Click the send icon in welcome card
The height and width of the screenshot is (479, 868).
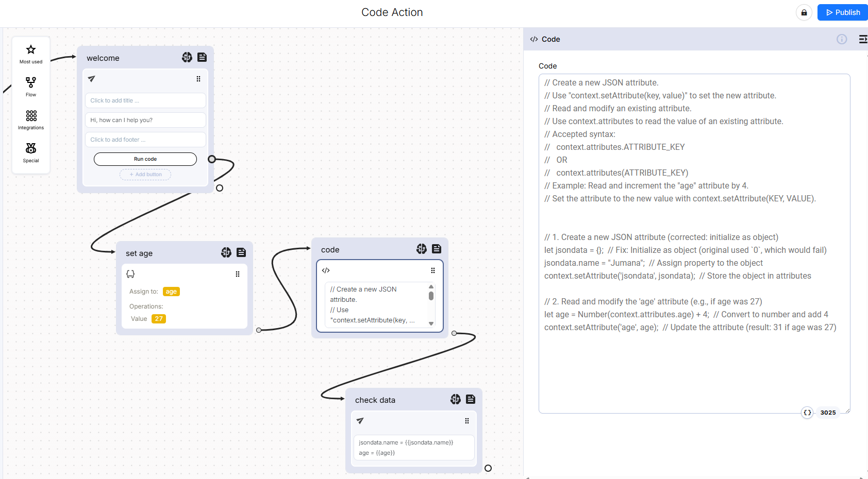[x=92, y=79]
